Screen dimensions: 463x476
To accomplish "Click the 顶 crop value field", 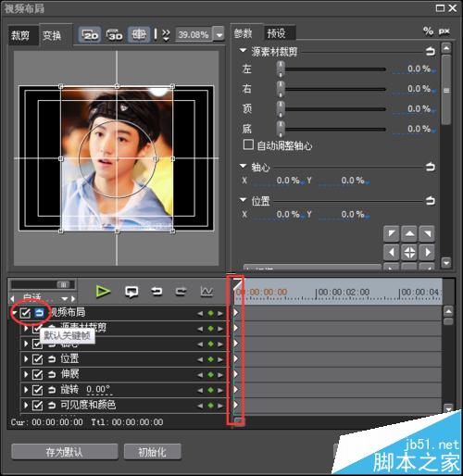I will [x=414, y=109].
